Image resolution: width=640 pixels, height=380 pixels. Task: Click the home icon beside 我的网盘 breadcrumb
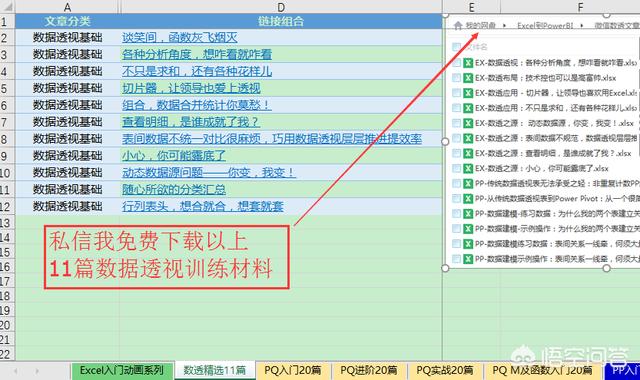(x=458, y=26)
